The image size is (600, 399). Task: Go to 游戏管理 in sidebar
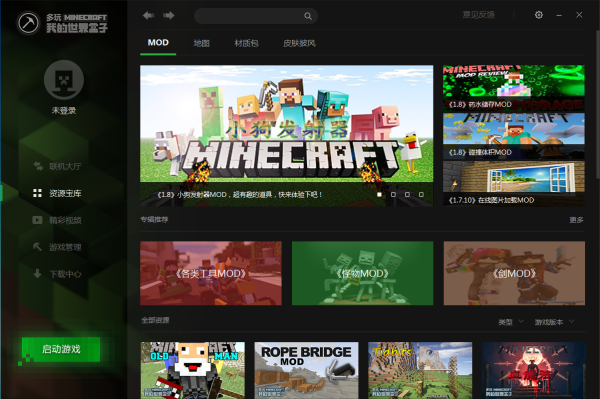(x=57, y=247)
